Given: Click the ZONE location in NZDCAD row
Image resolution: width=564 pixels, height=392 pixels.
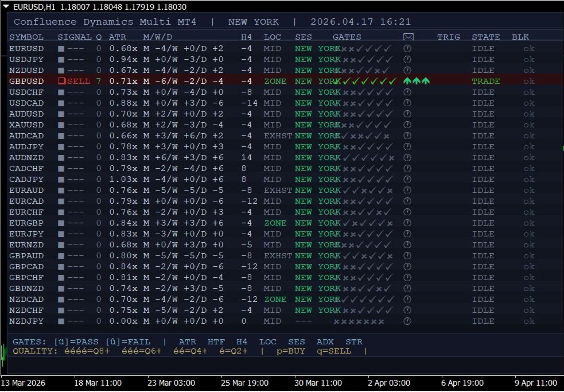Looking at the screenshot, I should click(275, 300).
